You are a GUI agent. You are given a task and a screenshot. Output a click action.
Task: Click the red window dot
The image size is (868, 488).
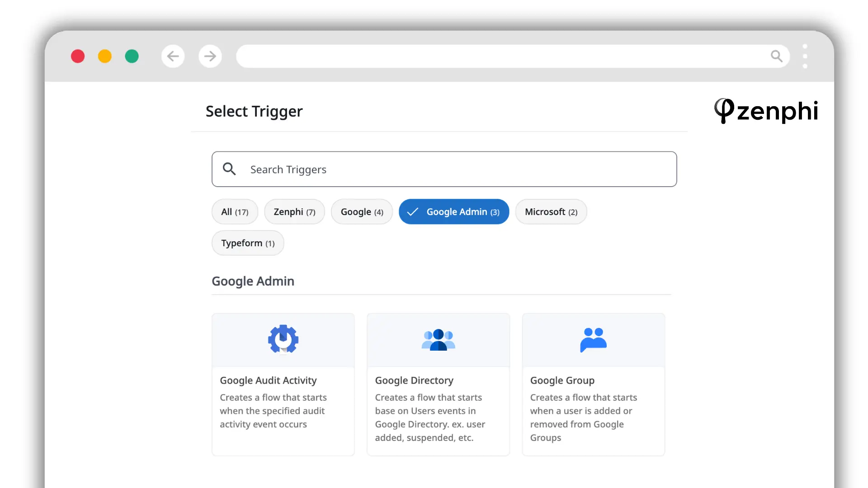[78, 56]
